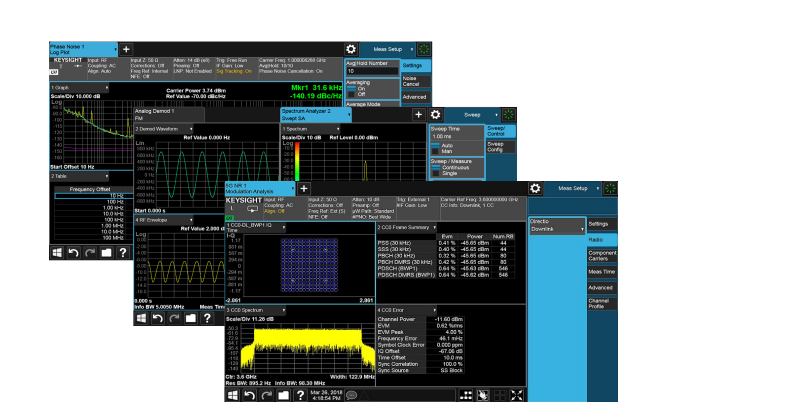Click the gear icon in the 5G NR window
Viewport: 812px width, 411px height.
[x=537, y=188]
